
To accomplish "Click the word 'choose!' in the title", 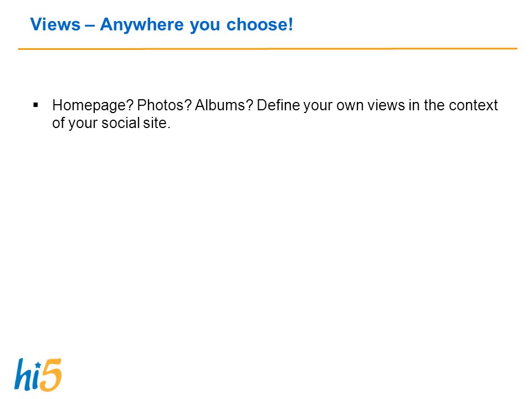I will click(x=259, y=24).
